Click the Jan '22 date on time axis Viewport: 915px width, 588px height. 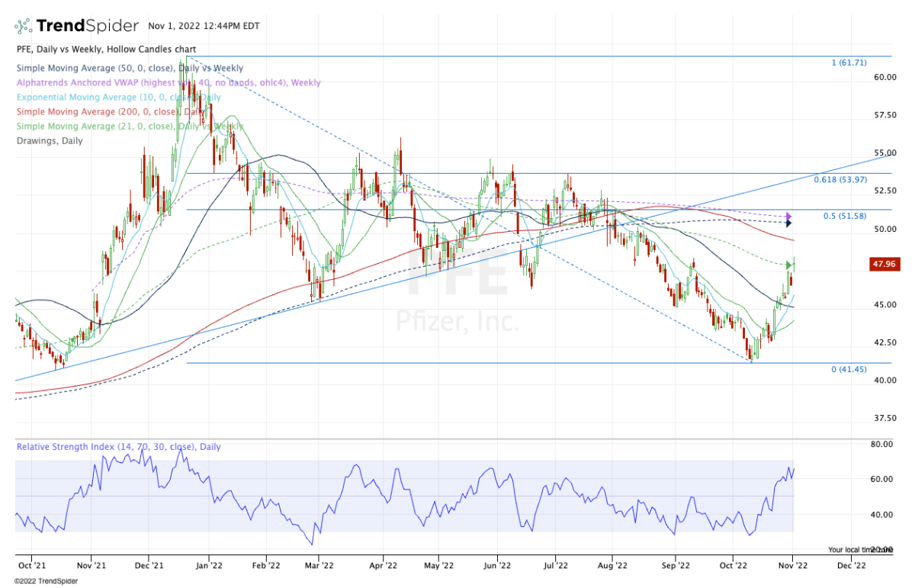tap(208, 566)
